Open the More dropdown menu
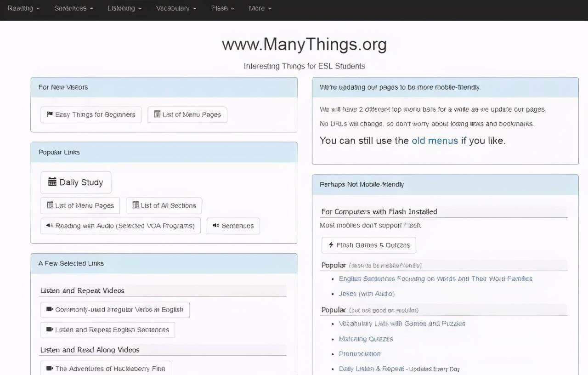 260,8
